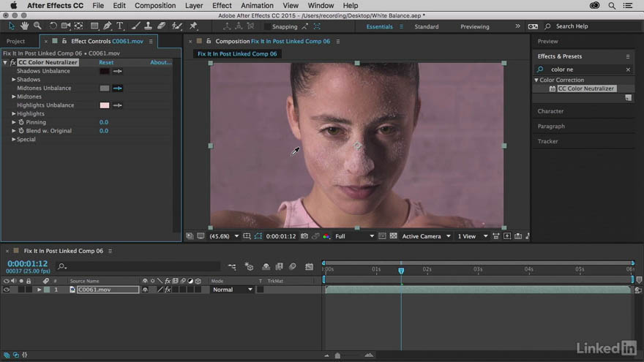Switch to the Standard workspace
644x362 pixels.
[x=427, y=26]
